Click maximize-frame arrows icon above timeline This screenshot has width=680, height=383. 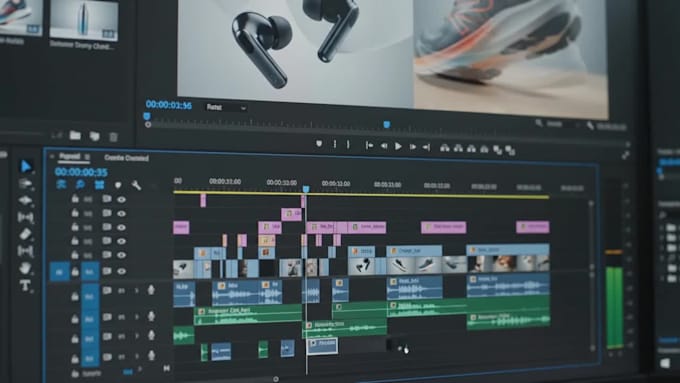pyautogui.click(x=625, y=155)
